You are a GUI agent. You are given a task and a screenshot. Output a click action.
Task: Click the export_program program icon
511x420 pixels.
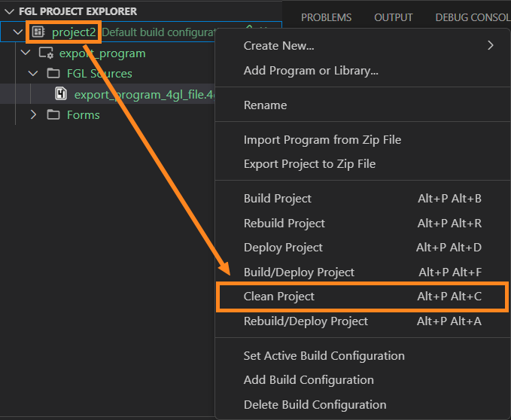[x=46, y=53]
